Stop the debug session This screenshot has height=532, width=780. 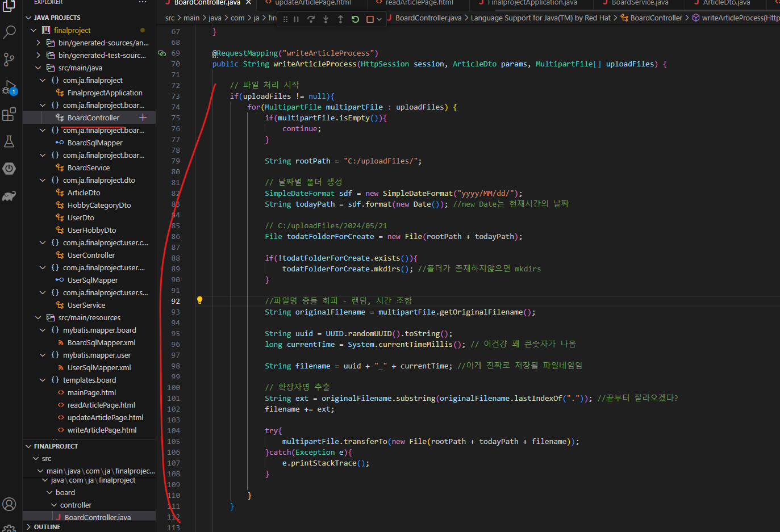(370, 19)
